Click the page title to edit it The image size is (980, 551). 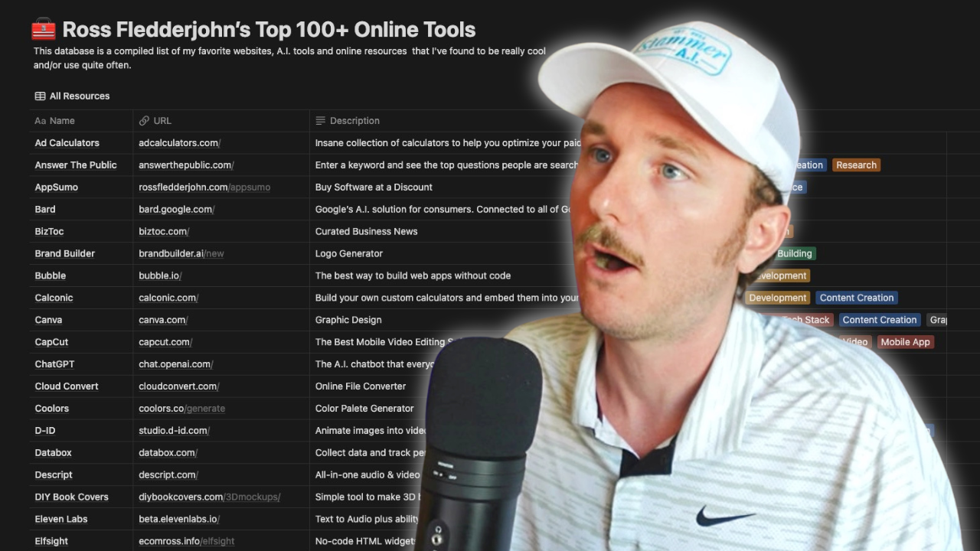pyautogui.click(x=268, y=29)
